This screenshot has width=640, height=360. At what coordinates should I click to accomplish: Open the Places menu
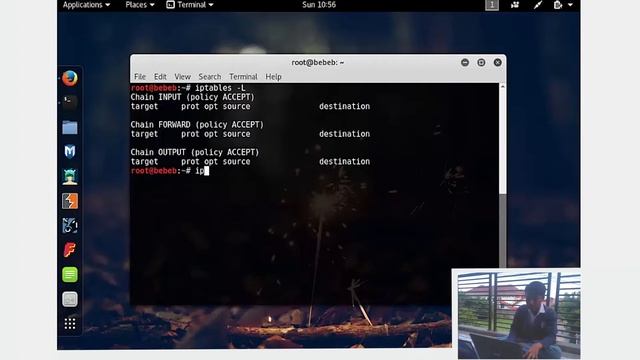[x=140, y=5]
